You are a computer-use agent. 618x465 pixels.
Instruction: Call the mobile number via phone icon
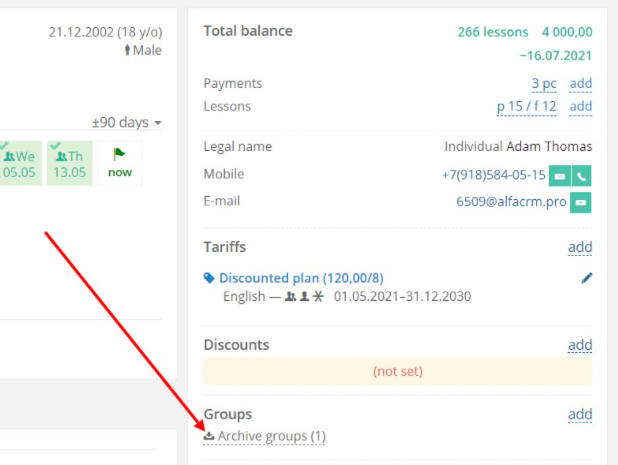point(581,176)
